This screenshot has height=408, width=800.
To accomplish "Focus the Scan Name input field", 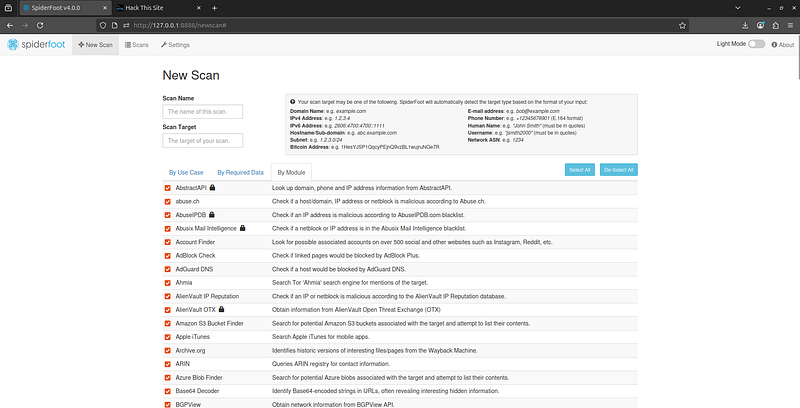I will (x=203, y=111).
